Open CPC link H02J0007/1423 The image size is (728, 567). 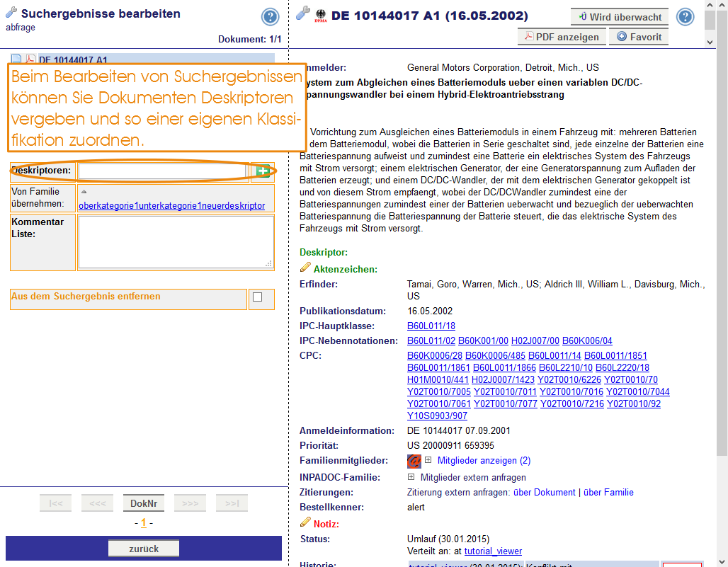(x=503, y=379)
